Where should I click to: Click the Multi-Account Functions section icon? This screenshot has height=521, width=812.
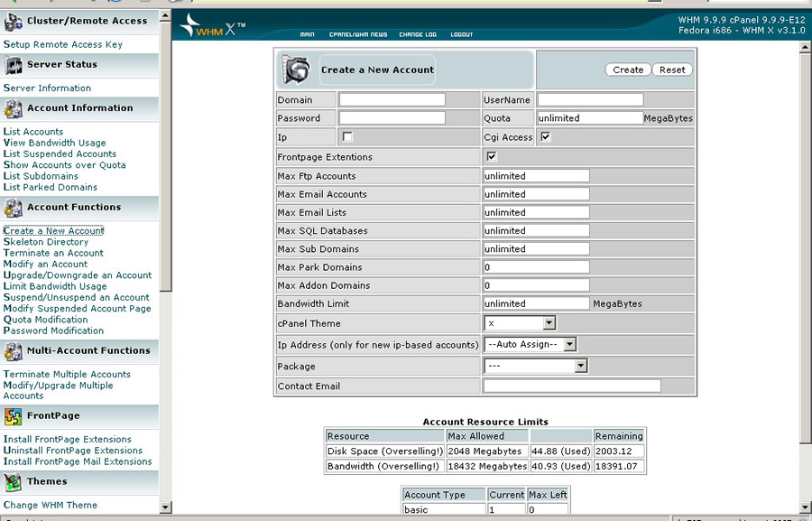13,351
